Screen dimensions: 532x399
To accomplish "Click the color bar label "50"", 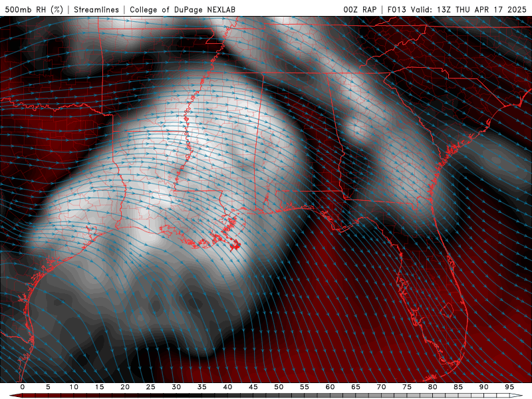I will click(x=279, y=387).
